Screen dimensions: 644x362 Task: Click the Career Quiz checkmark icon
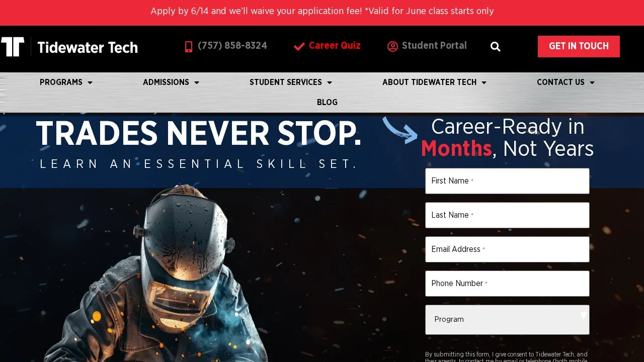(299, 47)
